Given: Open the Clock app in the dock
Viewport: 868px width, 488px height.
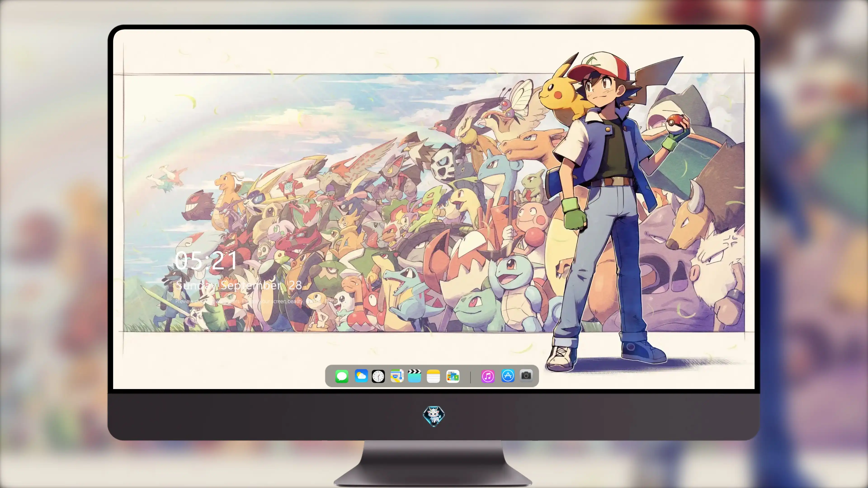Looking at the screenshot, I should (378, 376).
